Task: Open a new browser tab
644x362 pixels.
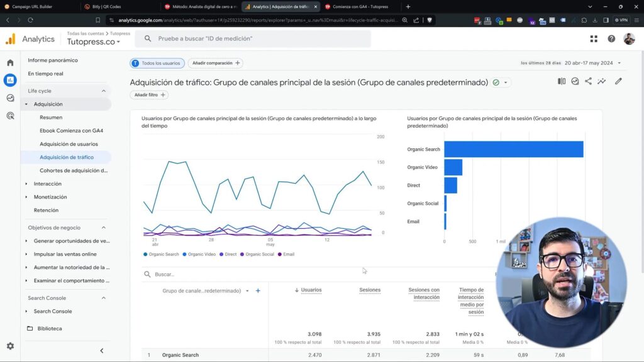Action: point(408,6)
